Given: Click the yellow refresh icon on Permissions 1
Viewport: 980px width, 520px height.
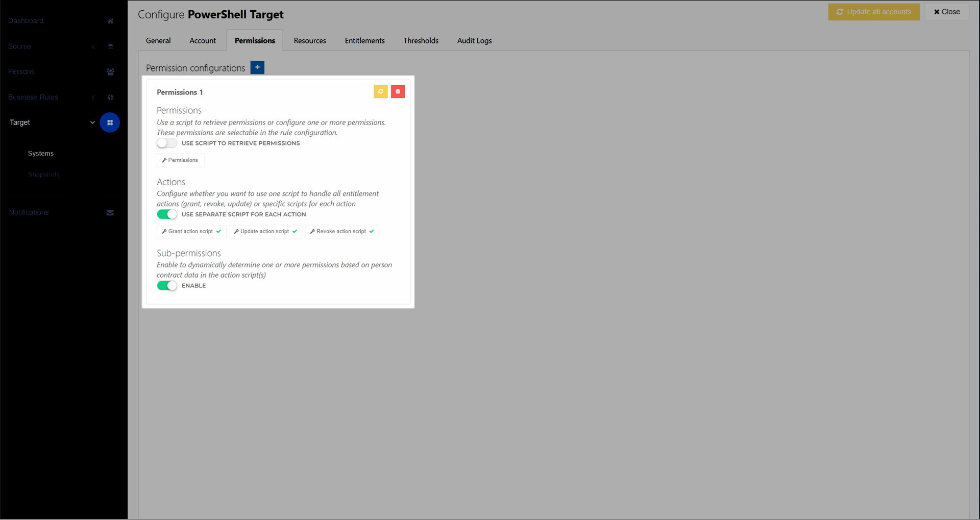Looking at the screenshot, I should [x=381, y=91].
